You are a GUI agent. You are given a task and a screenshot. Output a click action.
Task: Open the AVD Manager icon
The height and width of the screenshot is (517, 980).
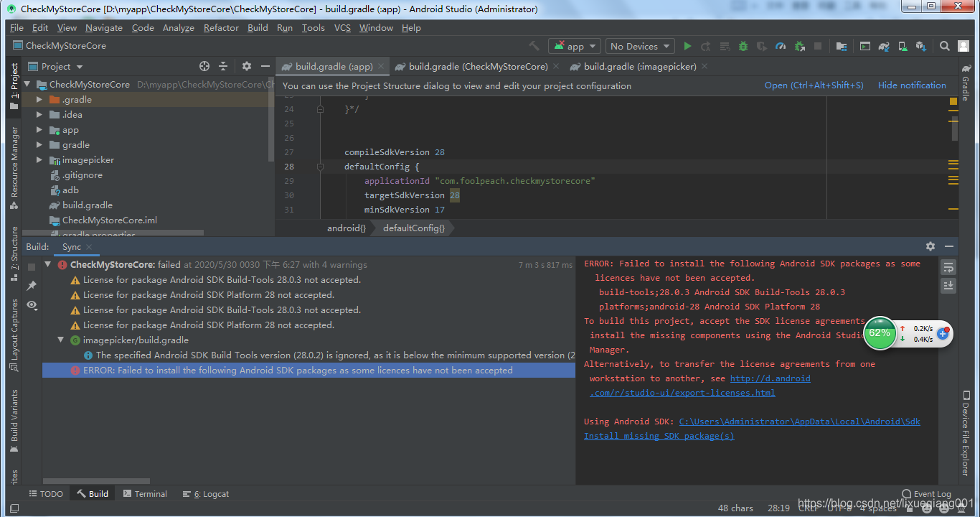click(x=903, y=45)
